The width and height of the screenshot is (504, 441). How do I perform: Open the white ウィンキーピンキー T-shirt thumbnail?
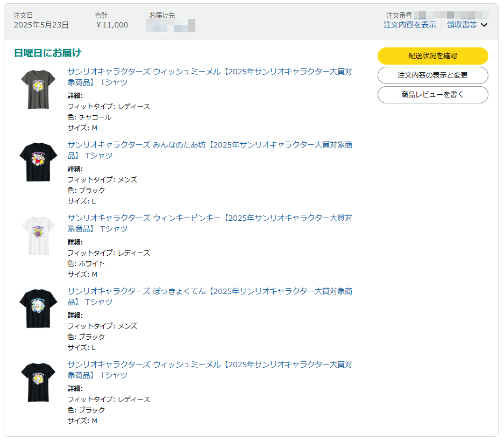38,235
